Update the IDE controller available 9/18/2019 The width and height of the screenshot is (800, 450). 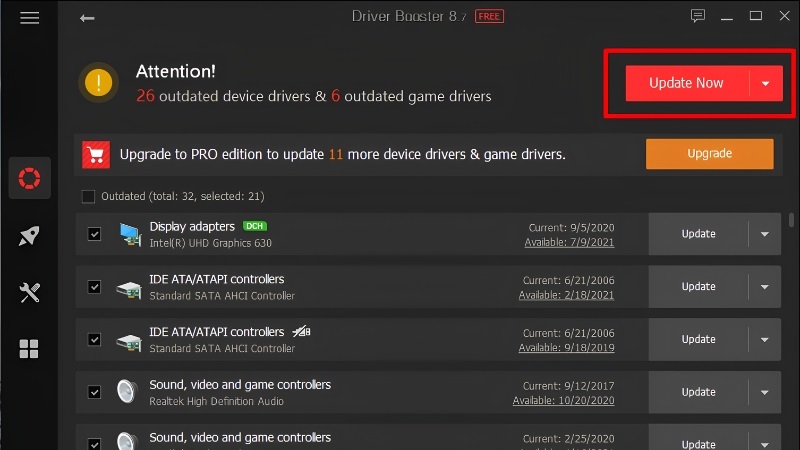pyautogui.click(x=698, y=340)
